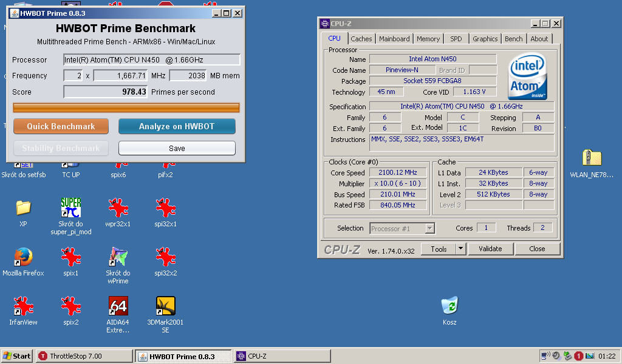Viewport: 622px width, 364px height.
Task: Save the HWBOT Prime result
Action: [177, 148]
